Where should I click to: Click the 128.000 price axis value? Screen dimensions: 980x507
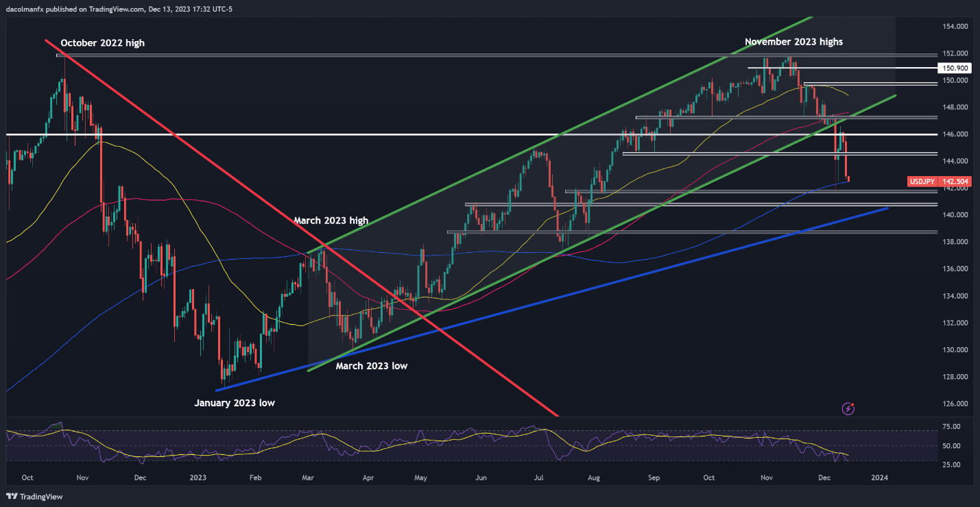pos(955,377)
